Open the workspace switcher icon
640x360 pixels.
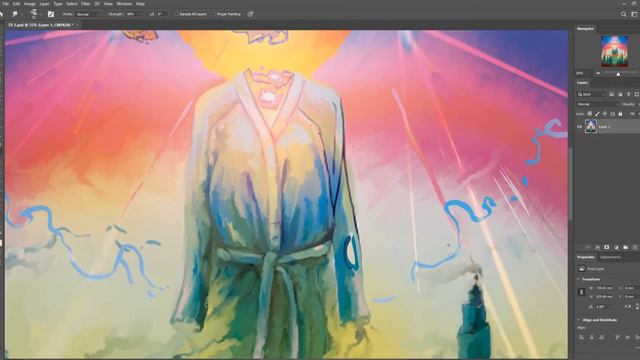(x=634, y=14)
